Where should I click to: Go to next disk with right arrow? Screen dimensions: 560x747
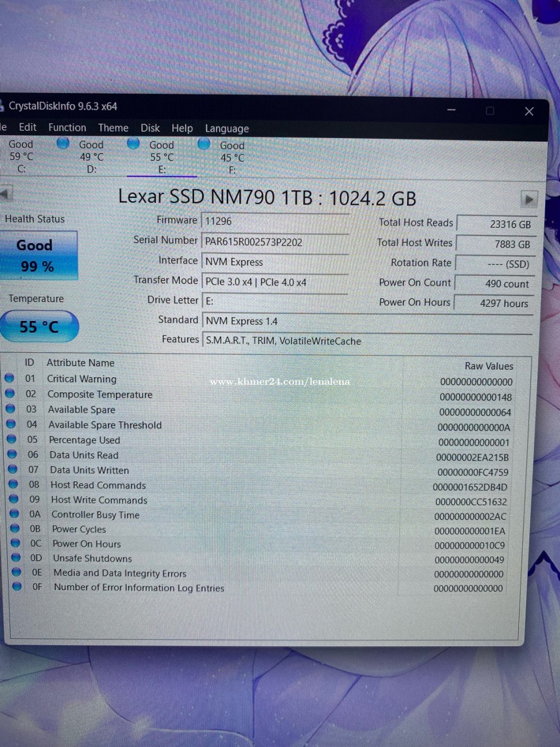529,200
